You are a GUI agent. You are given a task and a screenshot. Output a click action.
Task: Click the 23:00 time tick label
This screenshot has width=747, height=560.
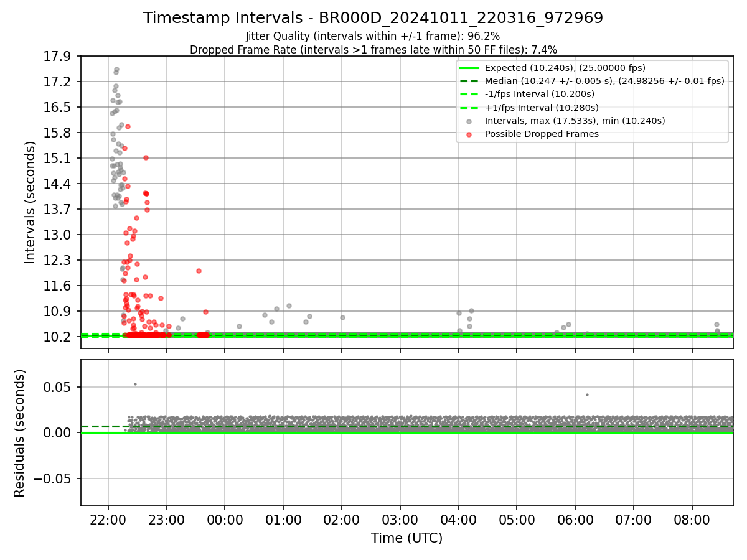point(167,520)
